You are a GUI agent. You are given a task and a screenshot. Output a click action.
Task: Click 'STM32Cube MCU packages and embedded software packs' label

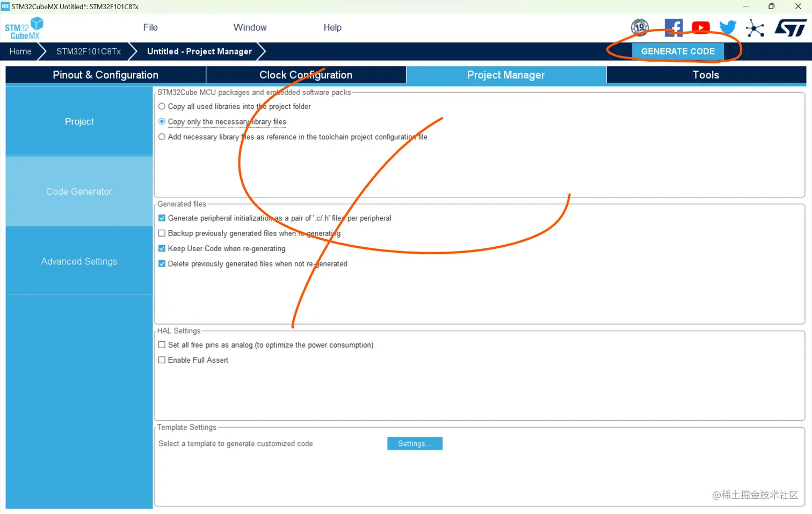[254, 92]
